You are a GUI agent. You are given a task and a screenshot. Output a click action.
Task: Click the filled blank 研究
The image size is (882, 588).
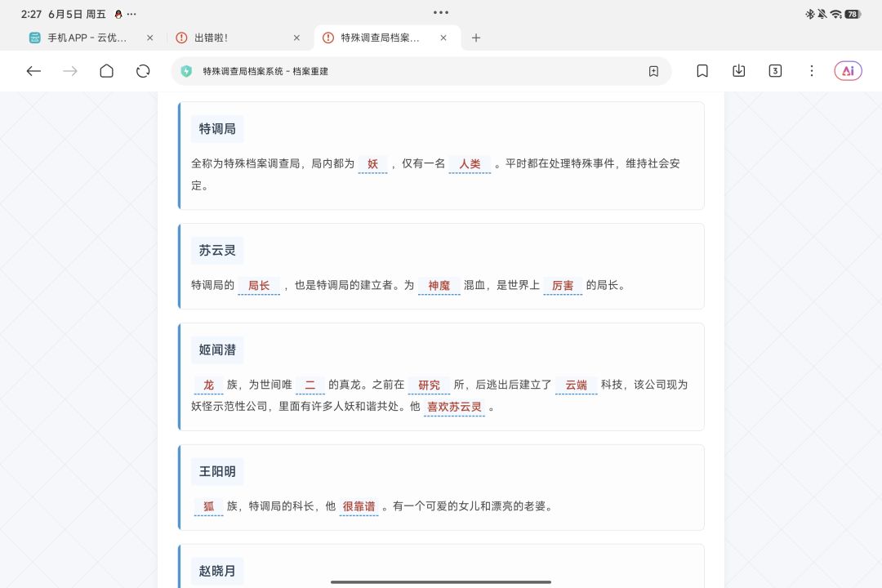[x=430, y=385]
